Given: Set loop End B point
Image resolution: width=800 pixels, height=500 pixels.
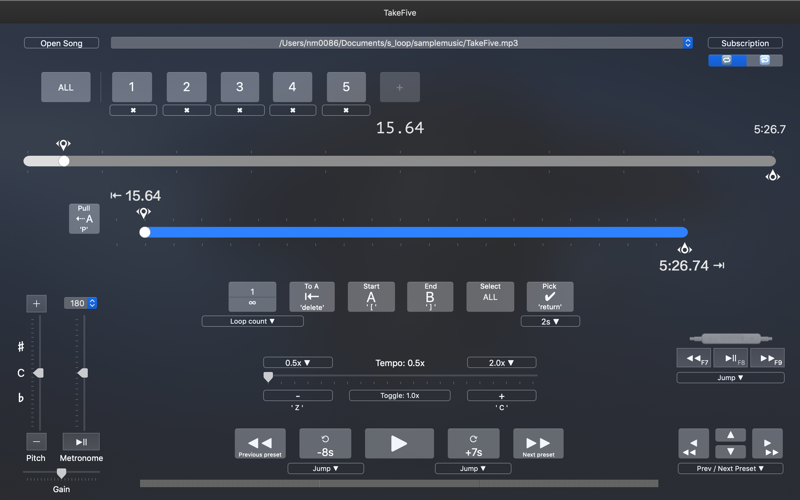Looking at the screenshot, I should point(430,297).
